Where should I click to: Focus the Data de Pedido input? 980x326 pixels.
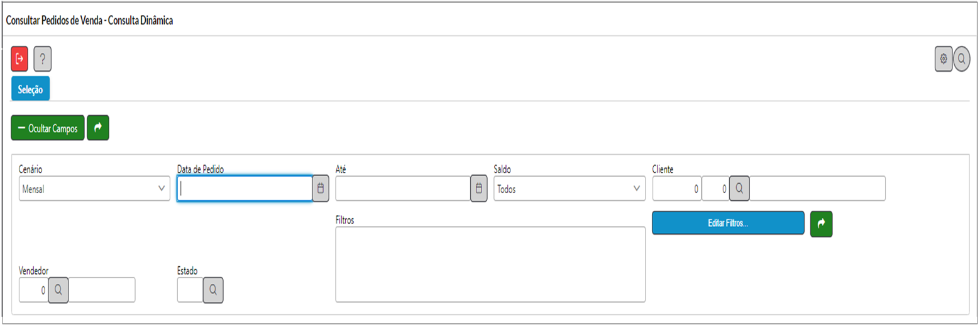(x=245, y=188)
